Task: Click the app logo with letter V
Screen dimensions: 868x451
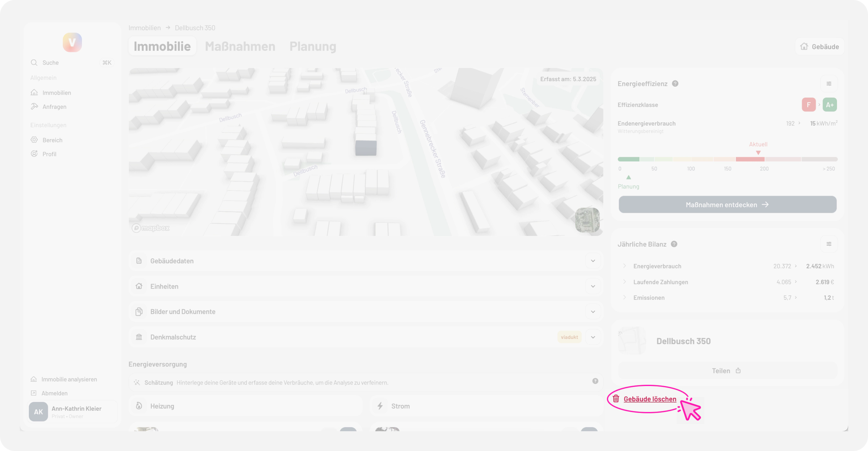Action: 72,42
